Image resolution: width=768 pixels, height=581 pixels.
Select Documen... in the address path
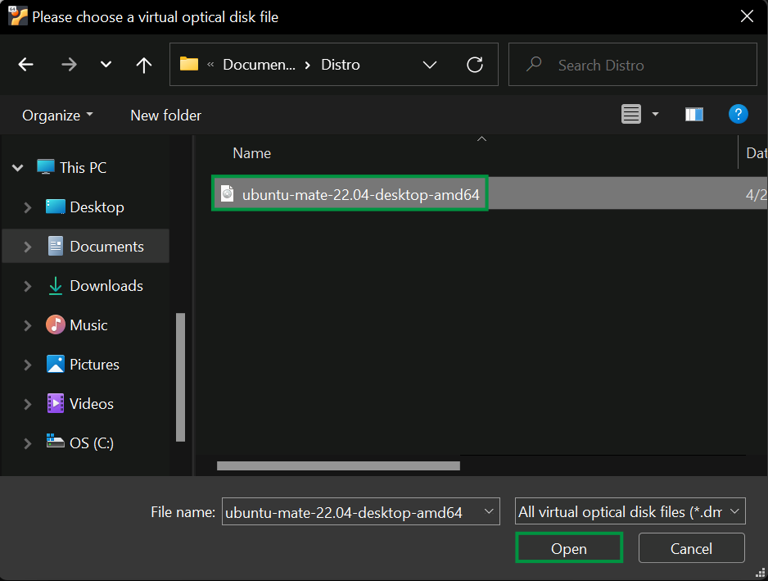(259, 65)
